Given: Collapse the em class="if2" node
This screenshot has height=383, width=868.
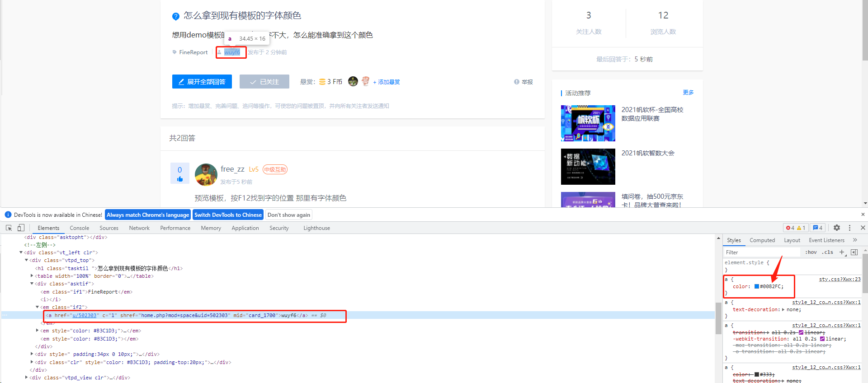Looking at the screenshot, I should [x=37, y=307].
